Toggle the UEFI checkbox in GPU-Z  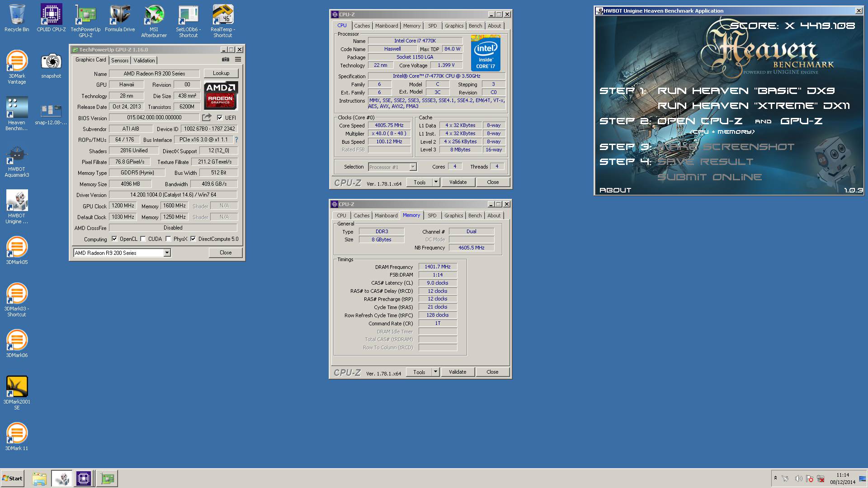click(x=220, y=117)
